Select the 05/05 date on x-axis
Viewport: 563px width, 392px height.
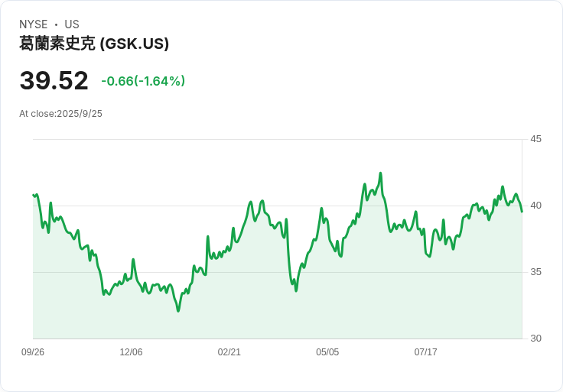(327, 352)
